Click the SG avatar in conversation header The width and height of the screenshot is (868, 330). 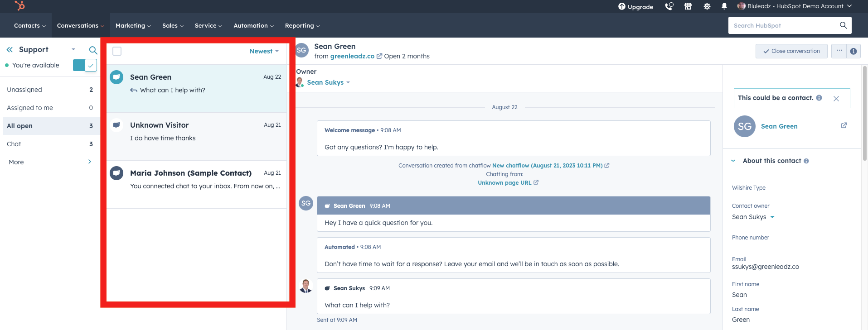[302, 50]
